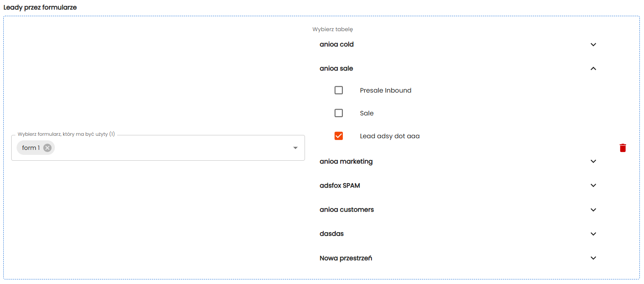Screen dimensions: 644x284
Task: Uncheck the Lead adsy dot aaa checkbox
Action: [339, 136]
